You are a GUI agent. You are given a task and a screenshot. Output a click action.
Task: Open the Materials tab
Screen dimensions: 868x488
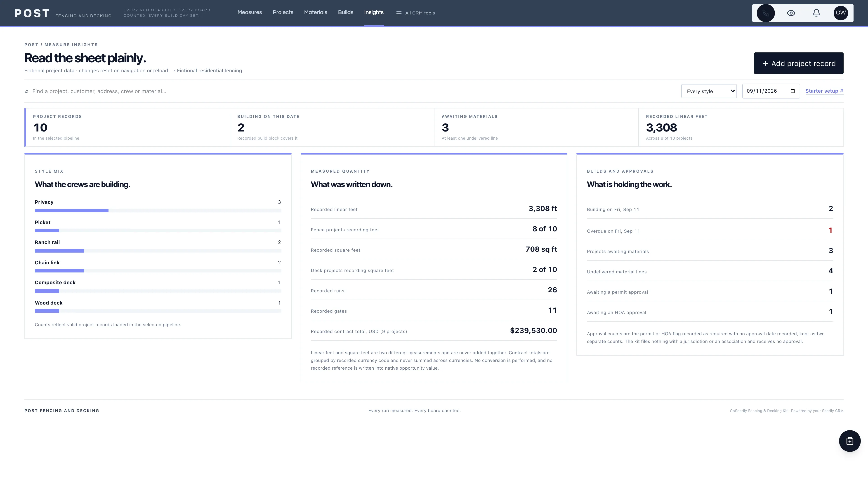316,12
